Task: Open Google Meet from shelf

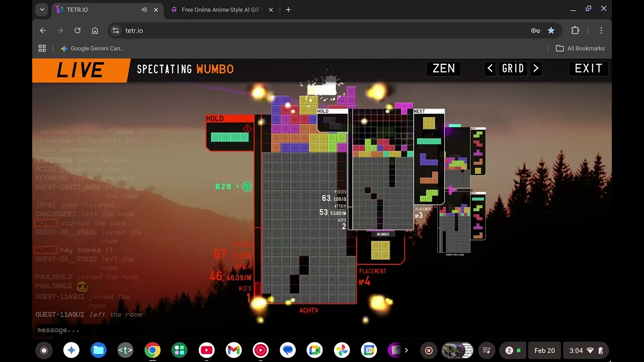Action: coord(315,350)
